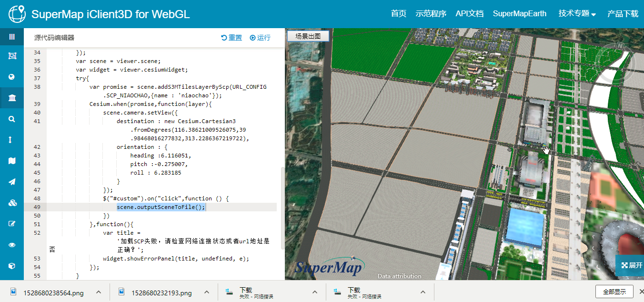Open the 示范程序 examples page
Viewport: 644px width, 302px height.
click(431, 14)
